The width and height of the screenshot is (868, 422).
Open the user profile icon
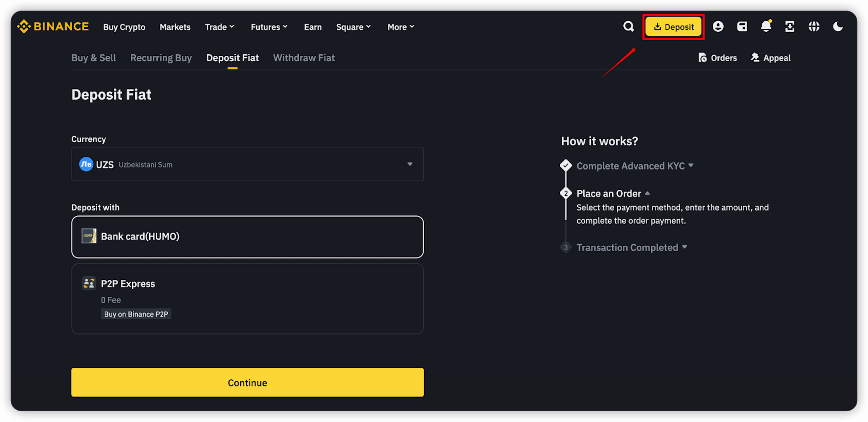(x=718, y=27)
